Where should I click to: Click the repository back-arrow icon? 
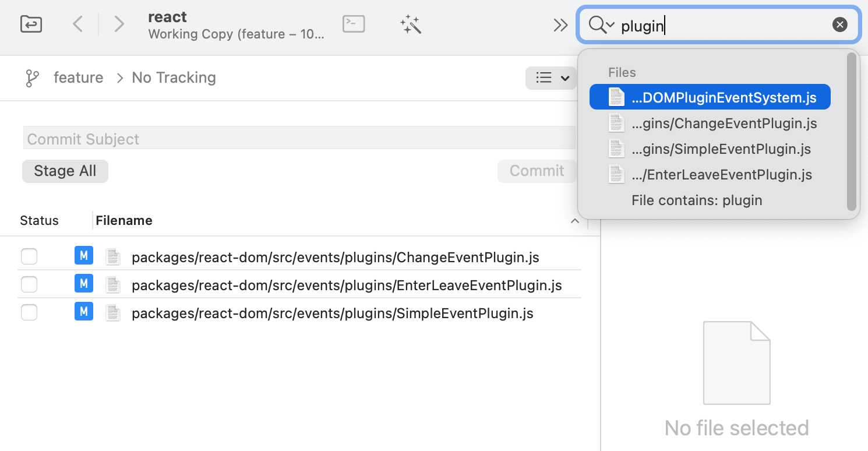coord(31,24)
